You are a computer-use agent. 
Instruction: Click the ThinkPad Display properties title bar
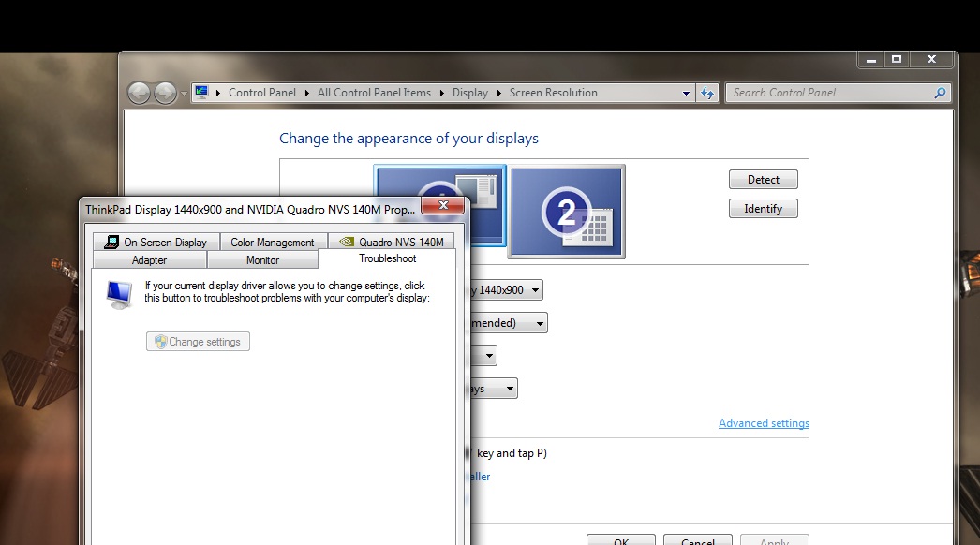250,210
